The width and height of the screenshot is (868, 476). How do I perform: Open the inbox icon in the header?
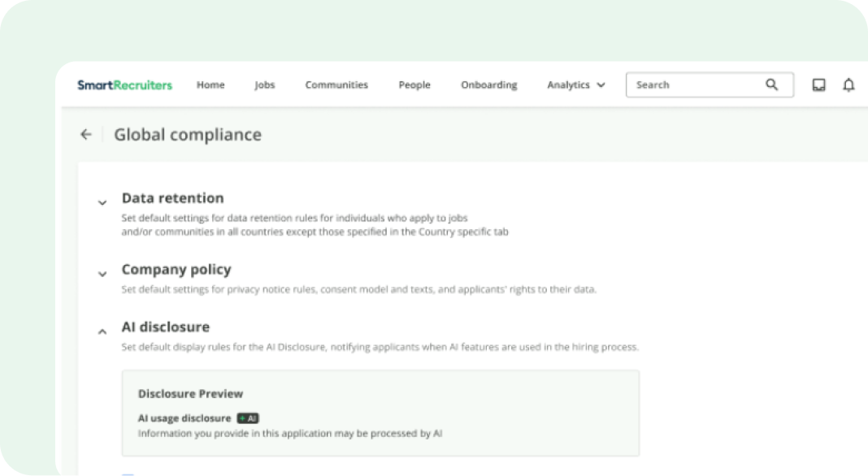point(819,84)
